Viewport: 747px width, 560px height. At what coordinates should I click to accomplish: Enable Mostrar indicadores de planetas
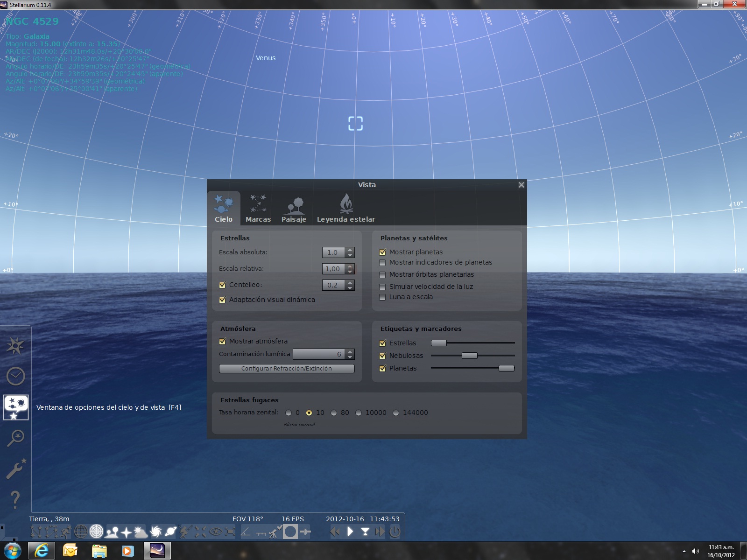[382, 262]
